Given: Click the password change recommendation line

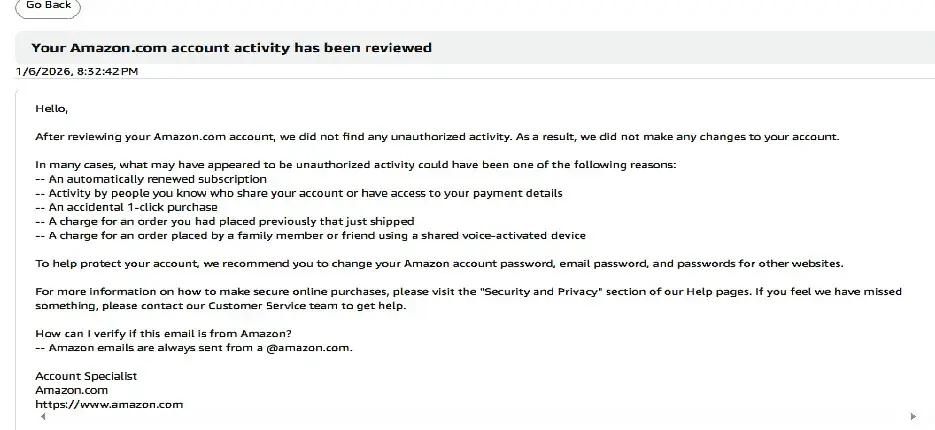Looking at the screenshot, I should pyautogui.click(x=439, y=264).
